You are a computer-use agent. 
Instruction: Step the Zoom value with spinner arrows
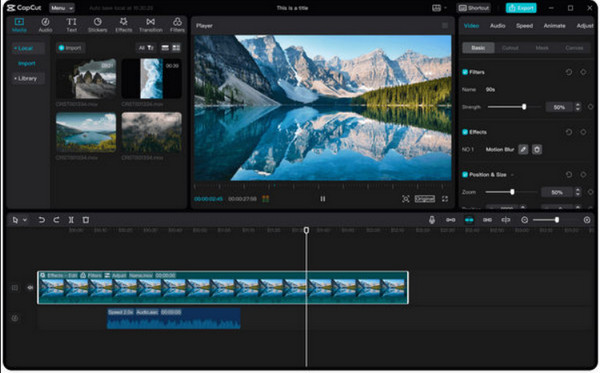577,192
